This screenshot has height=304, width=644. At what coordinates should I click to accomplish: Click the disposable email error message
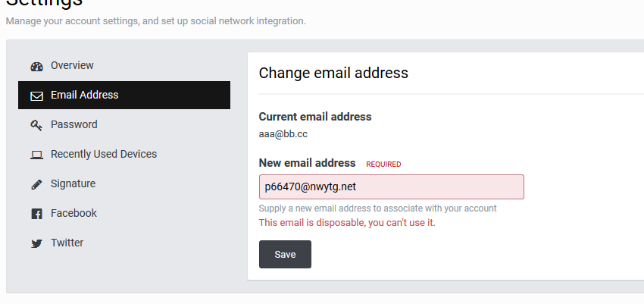(347, 223)
